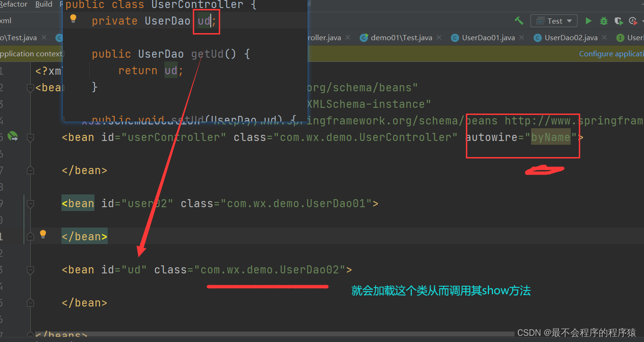The image size is (644, 342).
Task: Click the class value "com.wx.demo.UserDao02"
Action: [270, 270]
